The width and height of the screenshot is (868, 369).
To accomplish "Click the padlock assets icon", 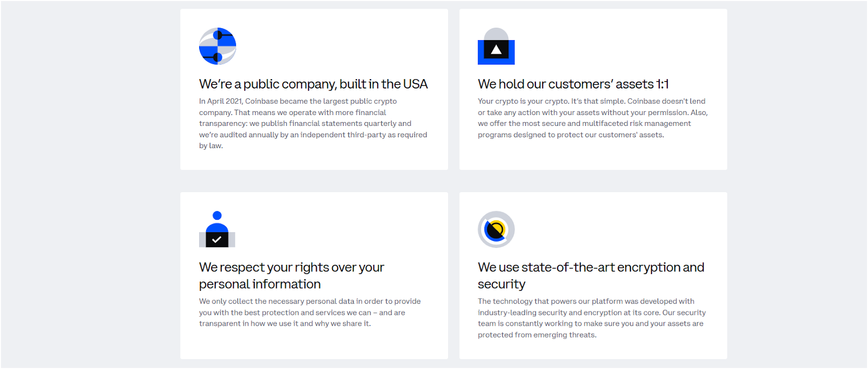I will click(x=496, y=46).
